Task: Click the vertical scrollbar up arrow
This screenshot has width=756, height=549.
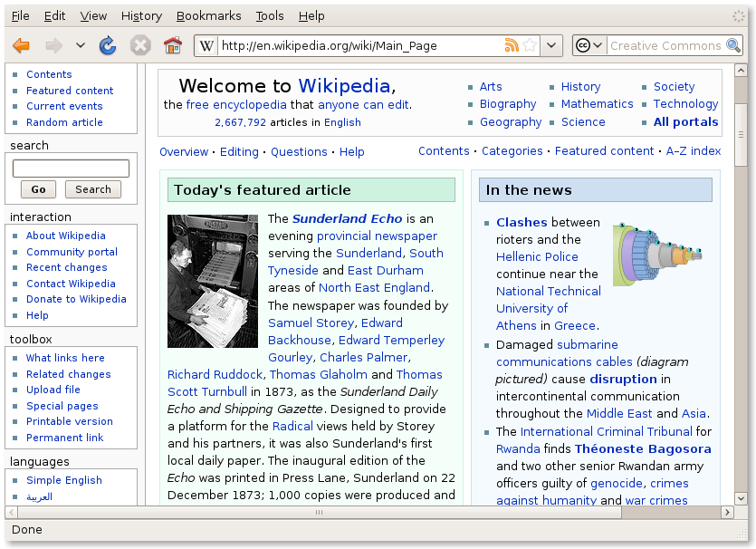Action: [x=741, y=71]
